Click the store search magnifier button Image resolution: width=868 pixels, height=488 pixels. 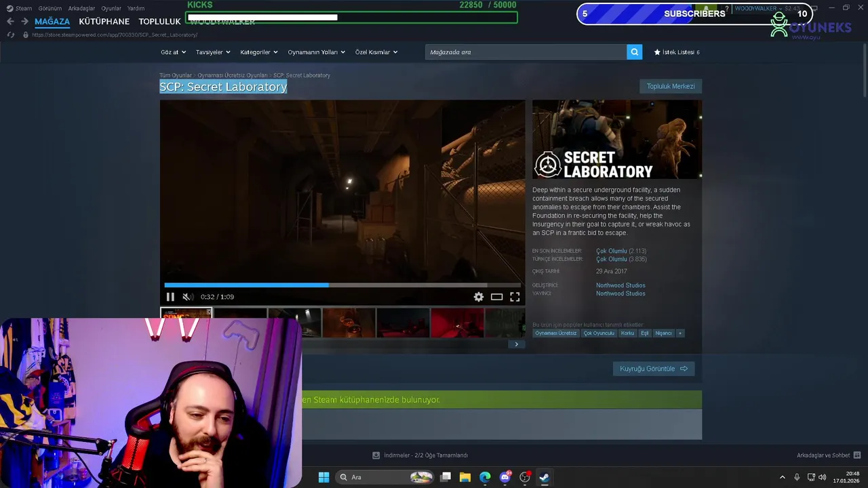(x=634, y=52)
